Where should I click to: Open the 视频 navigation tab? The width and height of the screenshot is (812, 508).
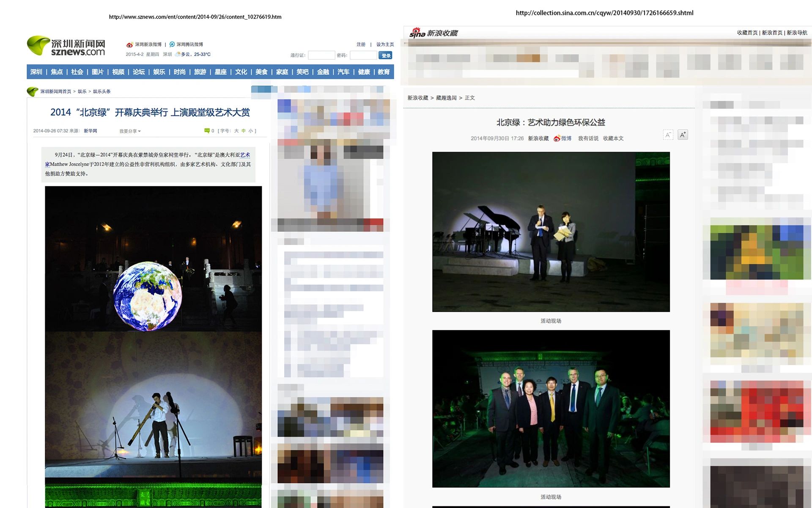point(118,72)
